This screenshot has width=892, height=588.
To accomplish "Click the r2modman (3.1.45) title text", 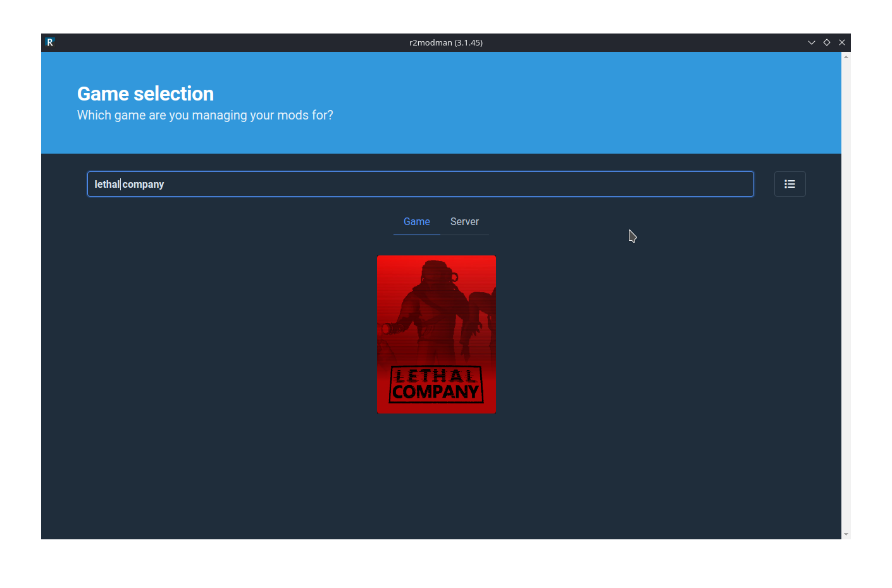I will [x=446, y=42].
